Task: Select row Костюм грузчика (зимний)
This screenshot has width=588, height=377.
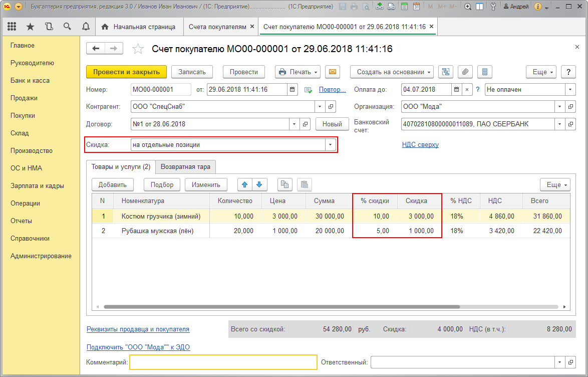Action: (331, 216)
